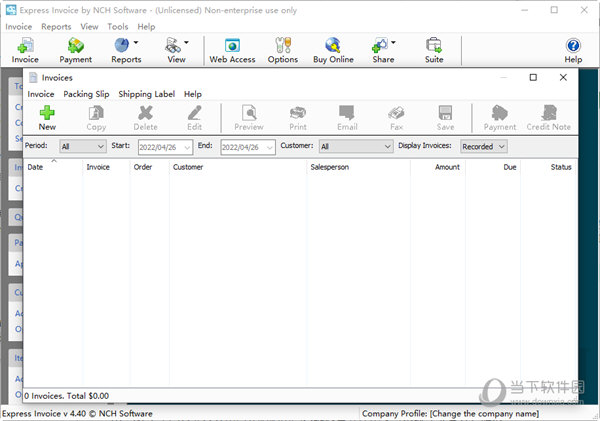This screenshot has width=600, height=421.
Task: Sort list by Customer column header
Action: (x=238, y=167)
